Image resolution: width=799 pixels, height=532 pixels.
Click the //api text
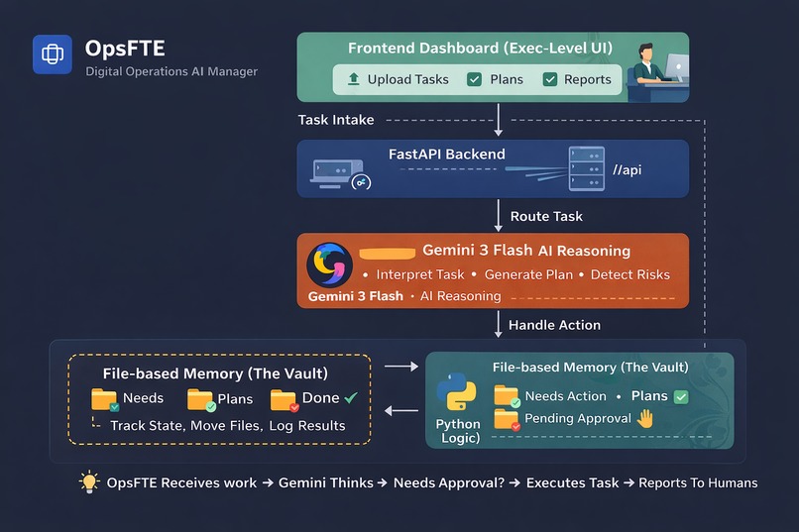[627, 169]
